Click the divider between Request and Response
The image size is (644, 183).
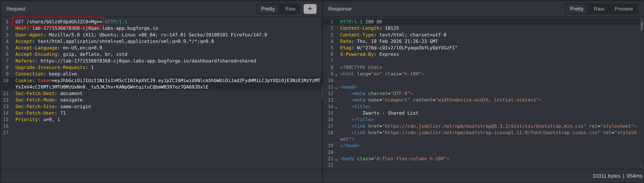pos(322,92)
